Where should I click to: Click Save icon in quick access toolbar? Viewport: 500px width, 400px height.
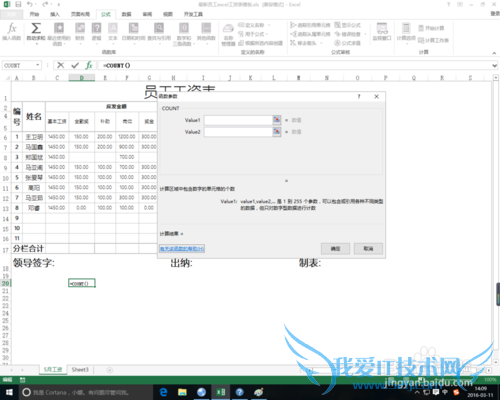click(x=18, y=5)
